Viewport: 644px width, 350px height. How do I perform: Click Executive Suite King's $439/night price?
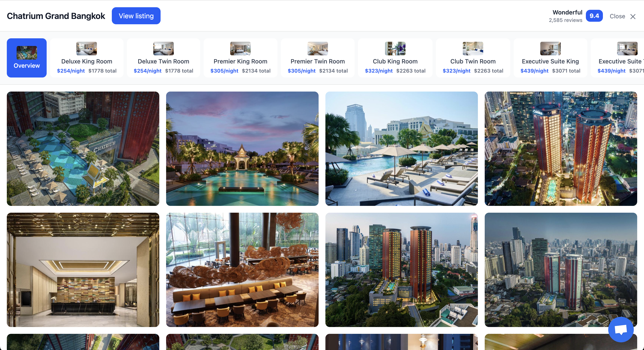(535, 71)
